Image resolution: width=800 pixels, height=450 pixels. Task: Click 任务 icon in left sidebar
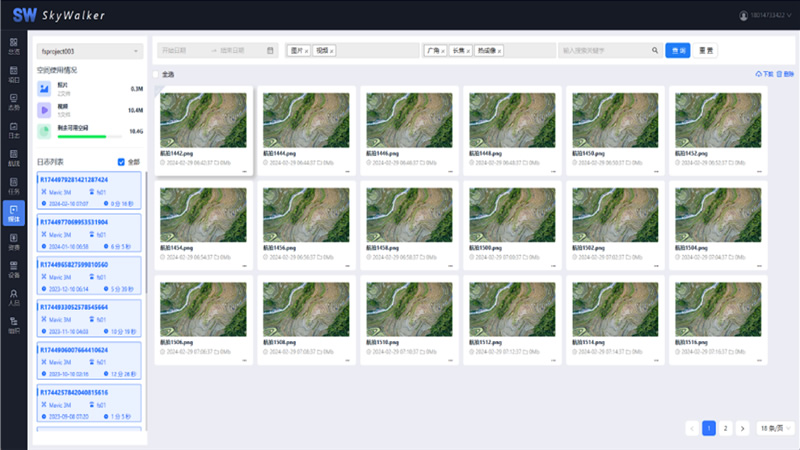[x=13, y=185]
